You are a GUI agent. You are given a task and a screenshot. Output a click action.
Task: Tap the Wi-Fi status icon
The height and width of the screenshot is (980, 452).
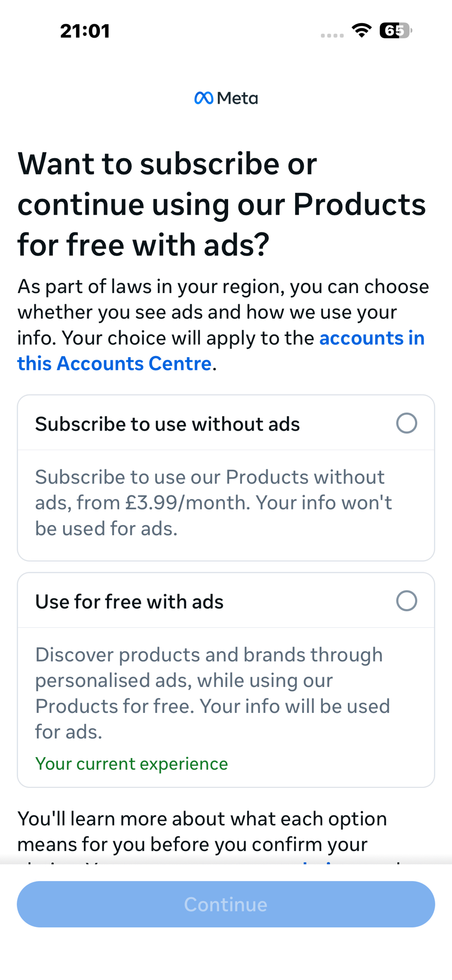361,31
